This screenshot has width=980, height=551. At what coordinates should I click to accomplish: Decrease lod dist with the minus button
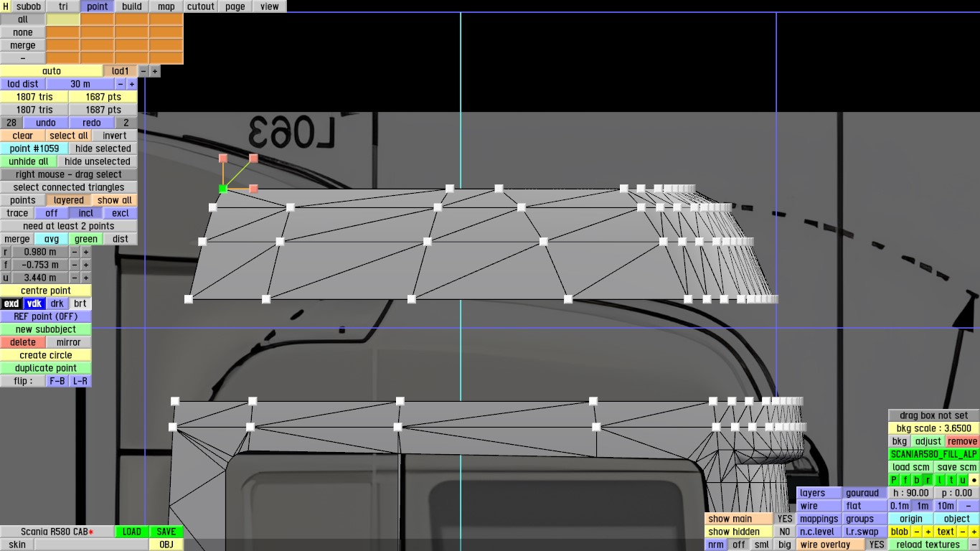coord(121,84)
